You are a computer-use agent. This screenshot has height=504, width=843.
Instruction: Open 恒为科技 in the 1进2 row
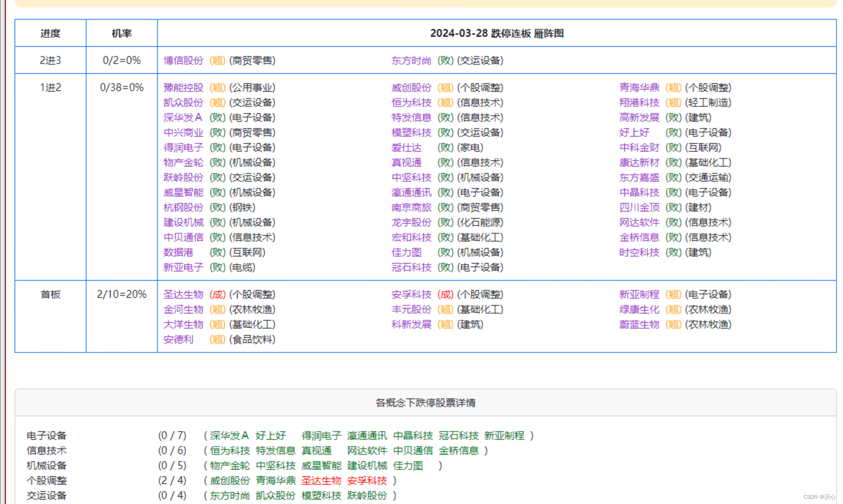point(411,103)
